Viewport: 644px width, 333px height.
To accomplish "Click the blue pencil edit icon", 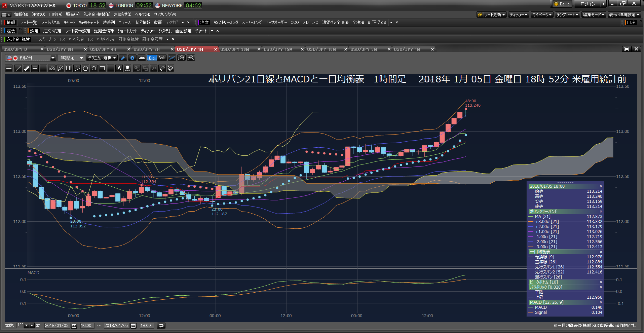I will tap(123, 58).
